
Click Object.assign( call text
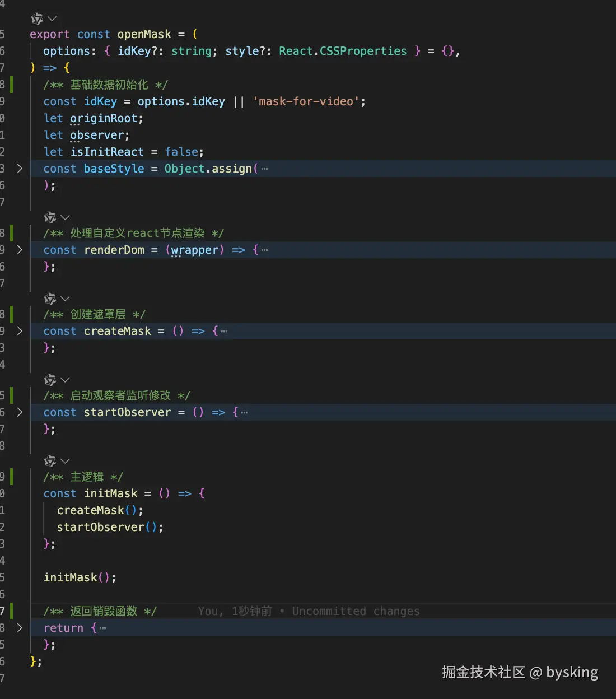point(211,169)
